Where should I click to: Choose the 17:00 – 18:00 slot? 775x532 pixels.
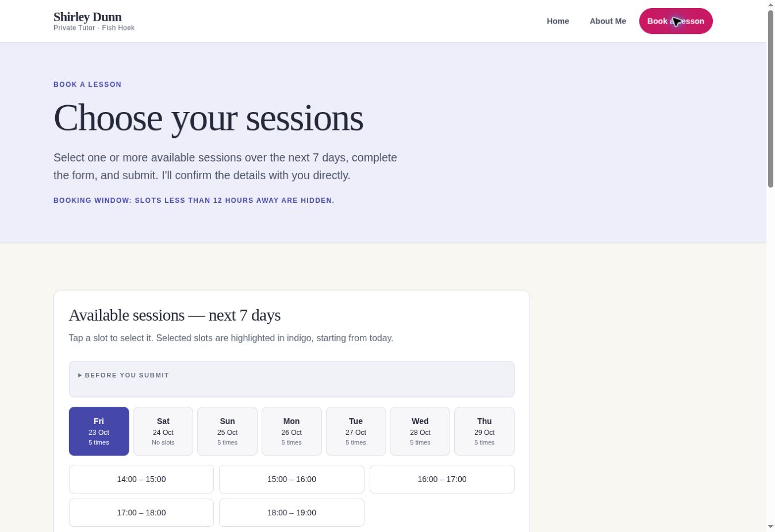[x=141, y=512]
